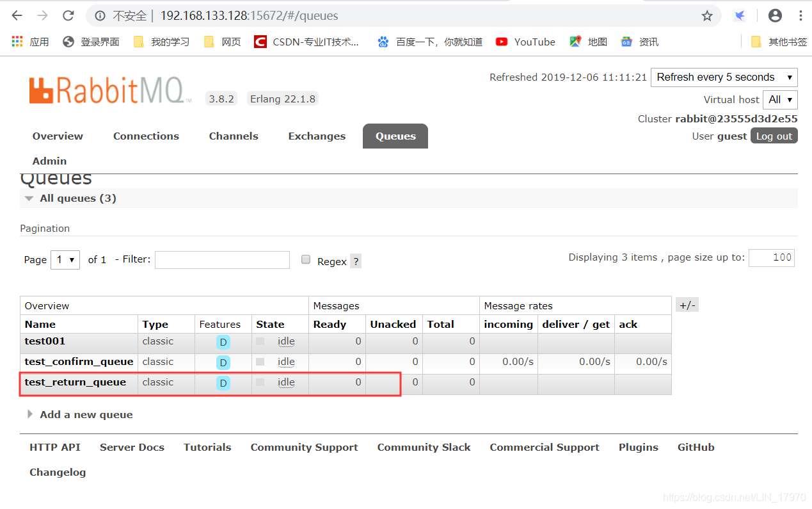The image size is (812, 509).
Task: Expand the Add a new queue section
Action: 80,414
